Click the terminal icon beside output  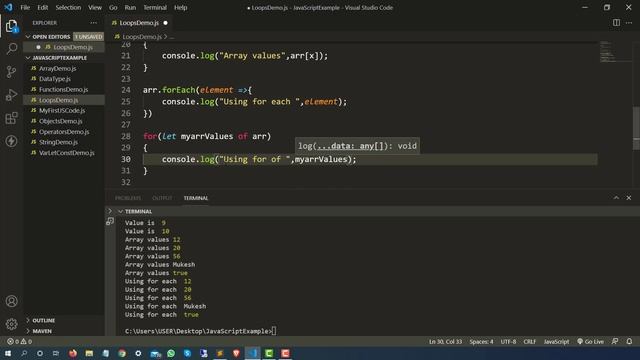110,222
